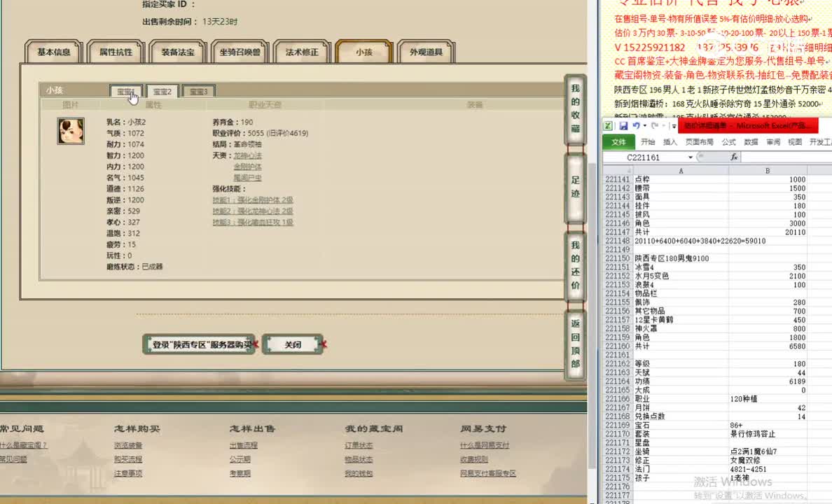Open the Undo history dropdown arrow in Excel
832x504 pixels.
[x=645, y=126]
